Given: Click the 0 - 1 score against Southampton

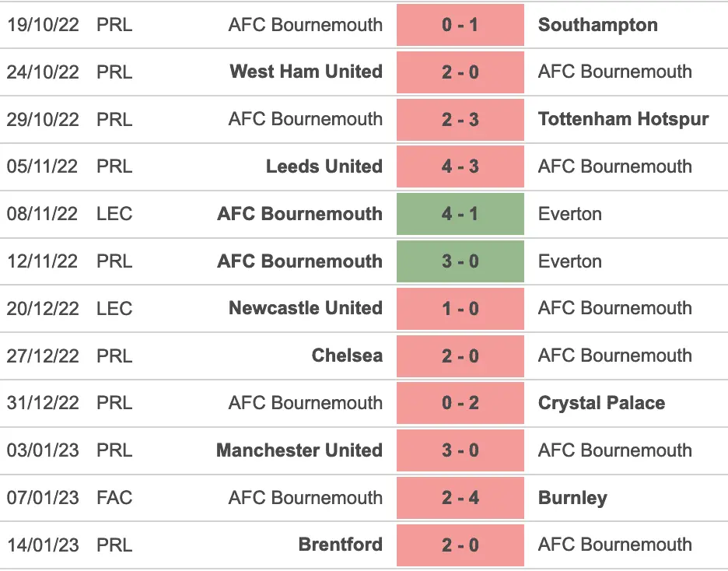Looking at the screenshot, I should click(x=460, y=25).
